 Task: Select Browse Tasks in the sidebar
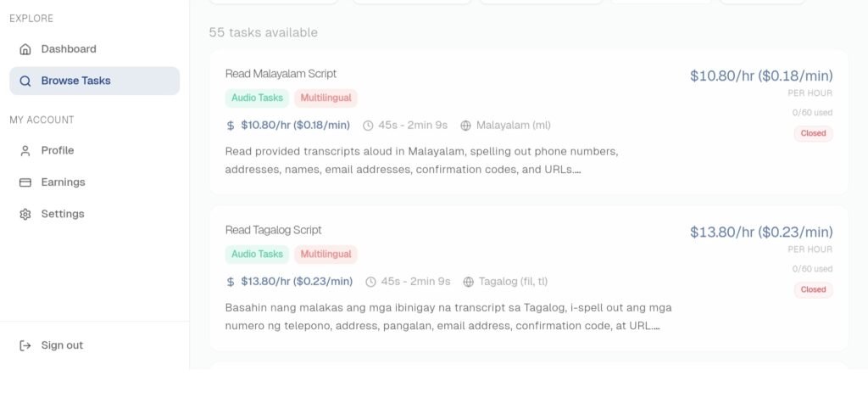pos(95,81)
